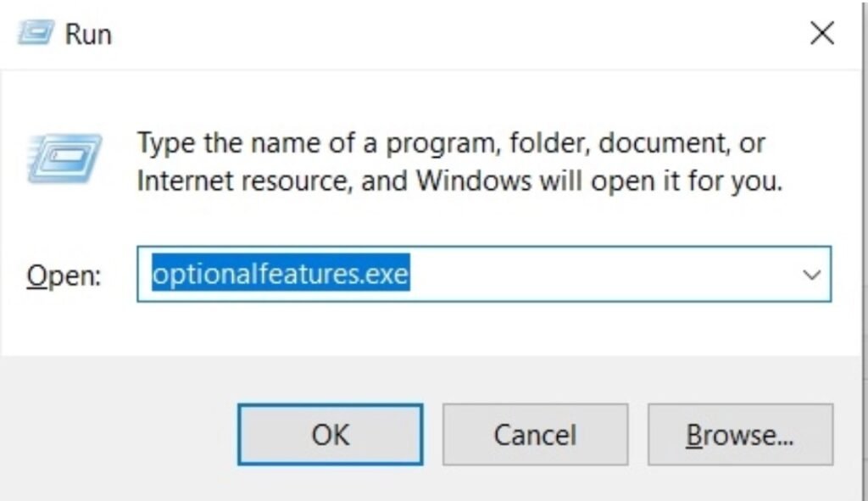Dismiss the dialog with Cancel

pyautogui.click(x=535, y=435)
